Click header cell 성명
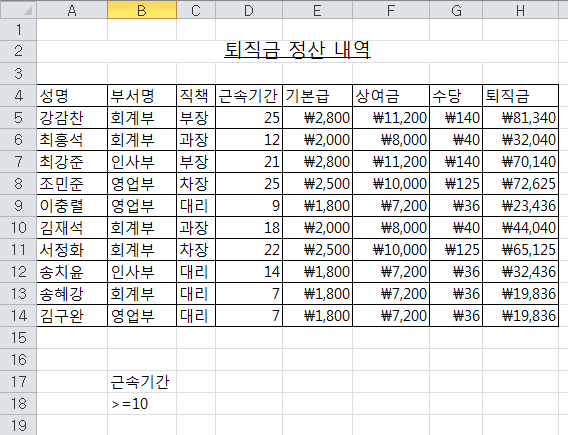Screen dimensions: 568x435 coord(72,96)
